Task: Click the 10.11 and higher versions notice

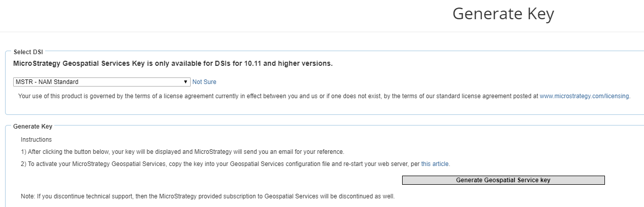Action: pyautogui.click(x=173, y=64)
